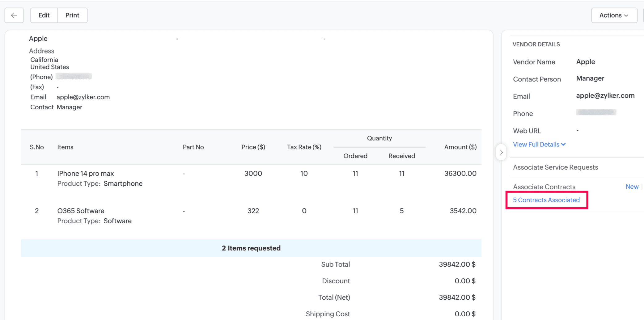This screenshot has width=644, height=320.
Task: Click the vendor email apple@zylker.com in sidebar
Action: click(605, 96)
